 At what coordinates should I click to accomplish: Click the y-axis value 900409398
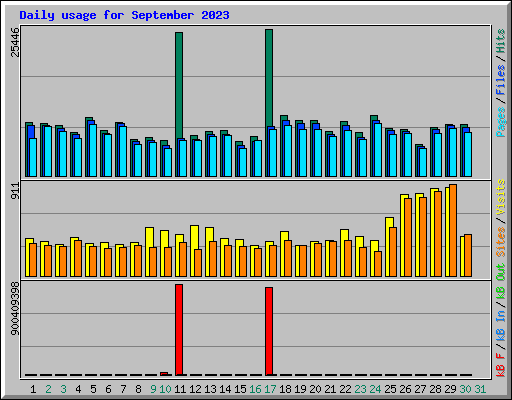pos(15,308)
